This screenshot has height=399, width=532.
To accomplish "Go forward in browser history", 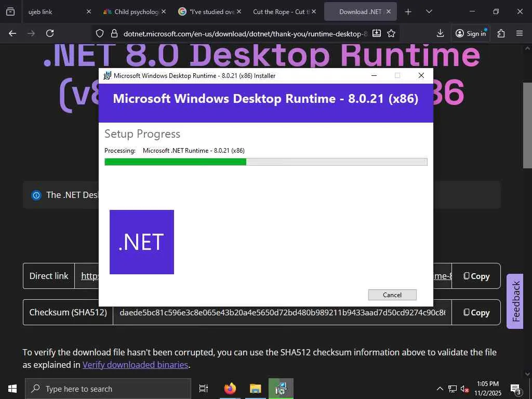I will 31,33.
